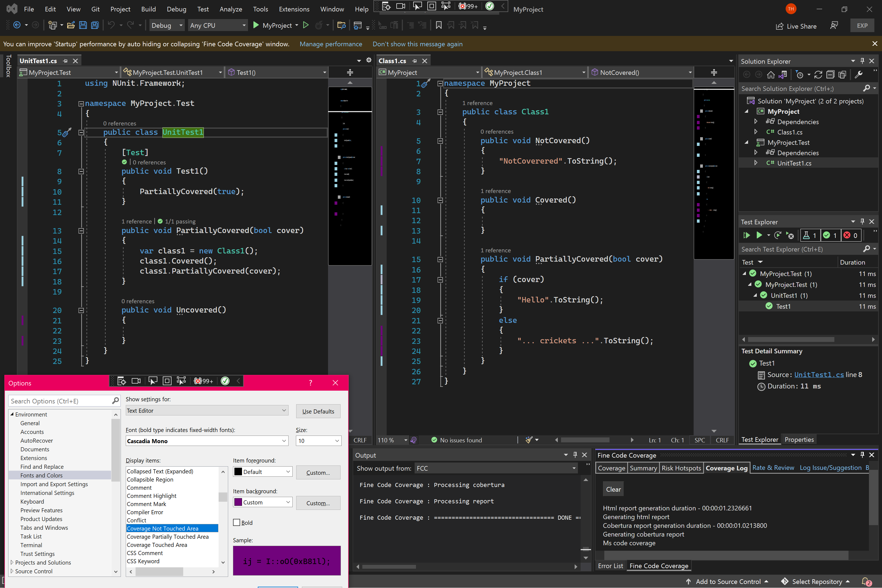Open the Analyze menu
The image size is (882, 588).
pyautogui.click(x=231, y=9)
